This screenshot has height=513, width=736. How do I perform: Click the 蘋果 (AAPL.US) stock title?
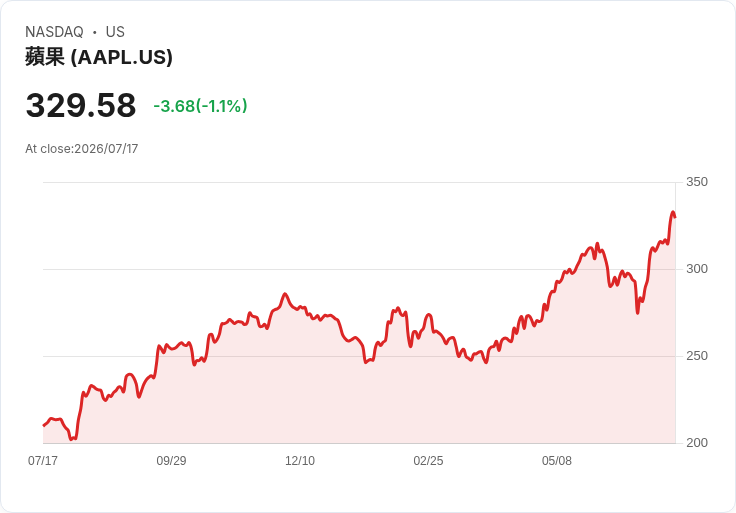[99, 57]
